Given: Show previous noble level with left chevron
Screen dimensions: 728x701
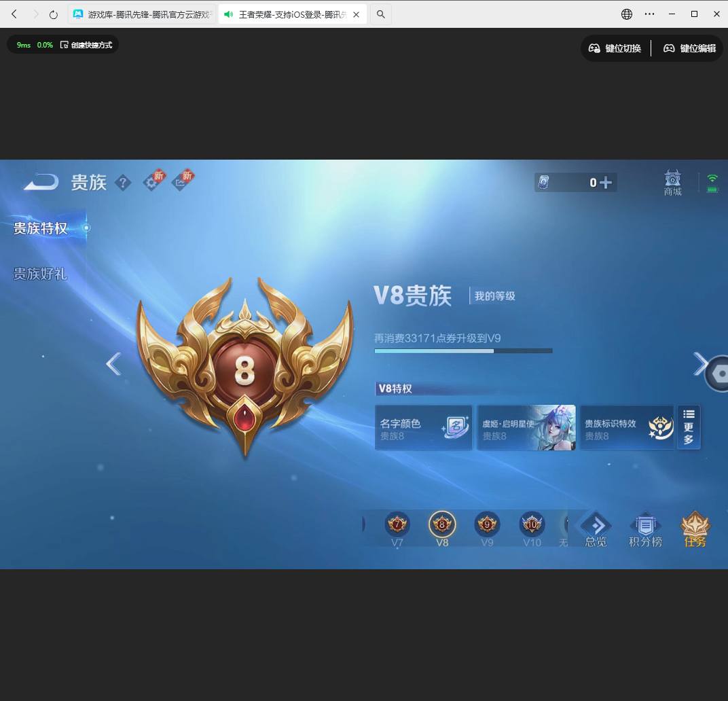Looking at the screenshot, I should [113, 364].
